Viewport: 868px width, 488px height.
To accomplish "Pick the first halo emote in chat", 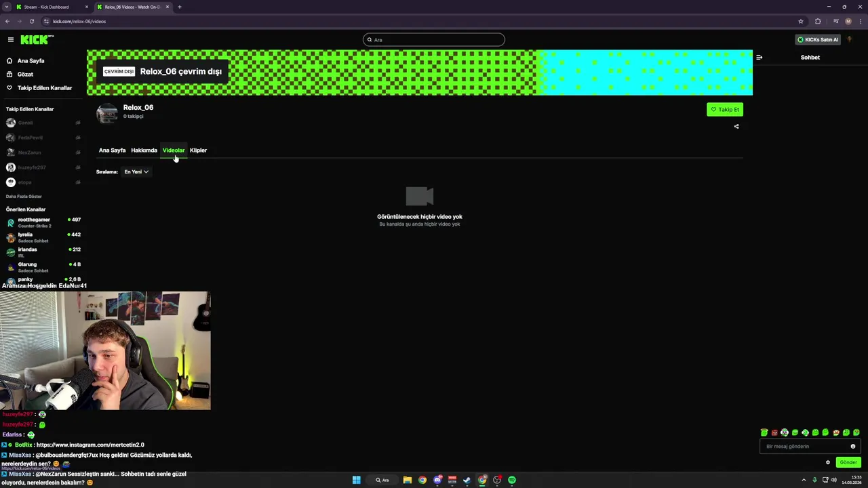I will pyautogui.click(x=764, y=432).
